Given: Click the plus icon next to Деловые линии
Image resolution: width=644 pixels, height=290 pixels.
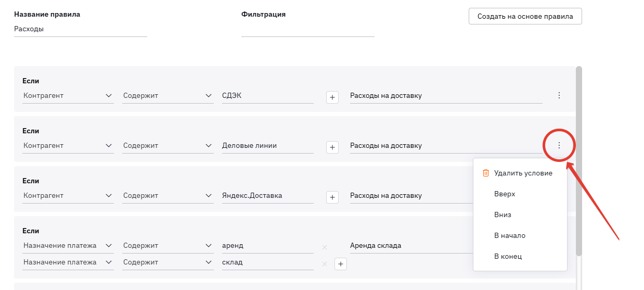Looking at the screenshot, I should point(332,147).
